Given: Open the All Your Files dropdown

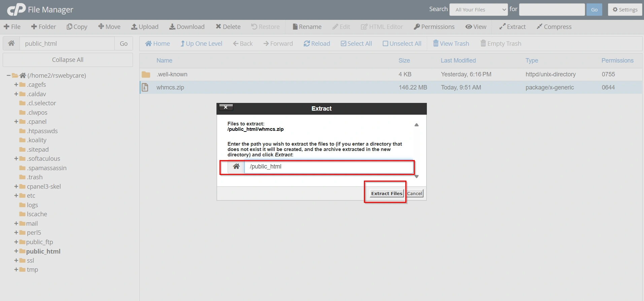Looking at the screenshot, I should [479, 9].
